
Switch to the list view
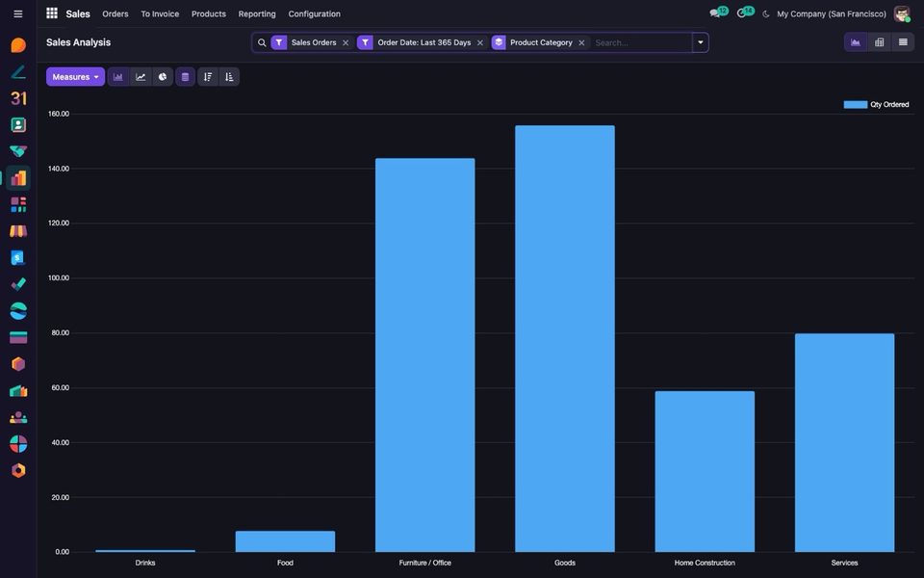903,42
